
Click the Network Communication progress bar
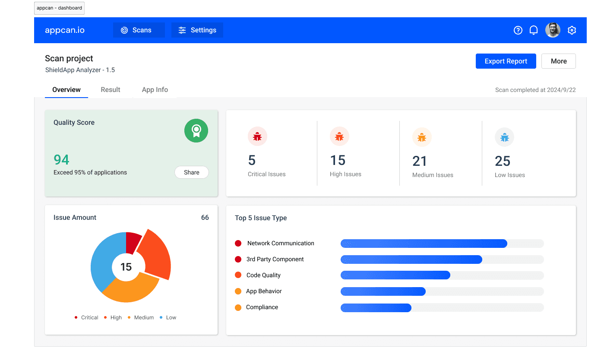(442, 244)
